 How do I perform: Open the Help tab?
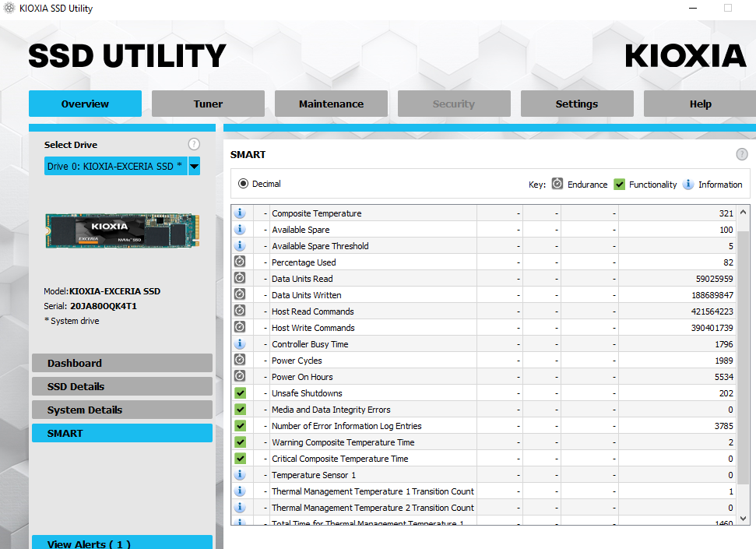point(700,104)
